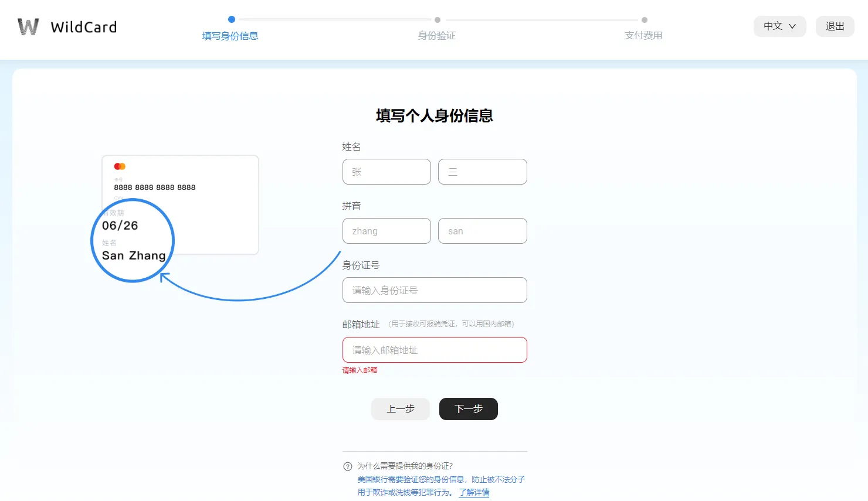Viewport: 868px width, 501px height.
Task: Click the 退出 logout button
Action: [835, 26]
